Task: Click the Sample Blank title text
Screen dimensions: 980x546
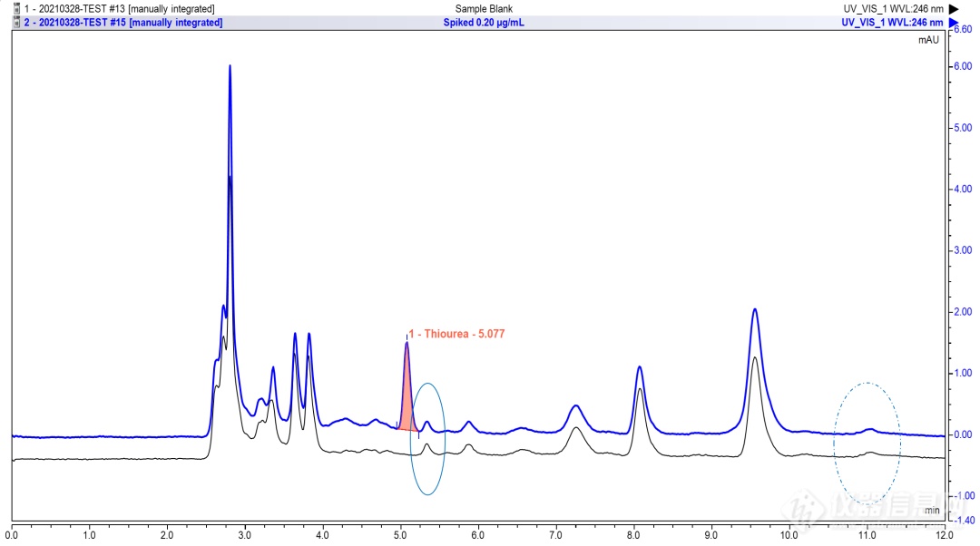Action: tap(484, 9)
